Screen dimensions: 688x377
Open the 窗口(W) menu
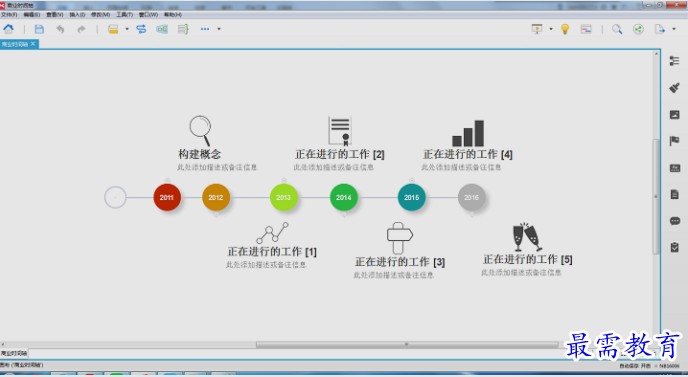(148, 15)
